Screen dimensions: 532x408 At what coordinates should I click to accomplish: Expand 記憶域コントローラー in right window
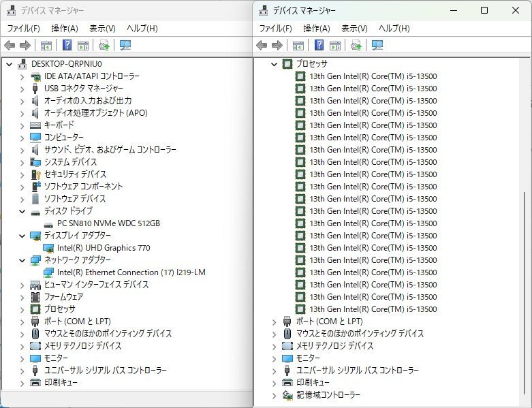274,395
